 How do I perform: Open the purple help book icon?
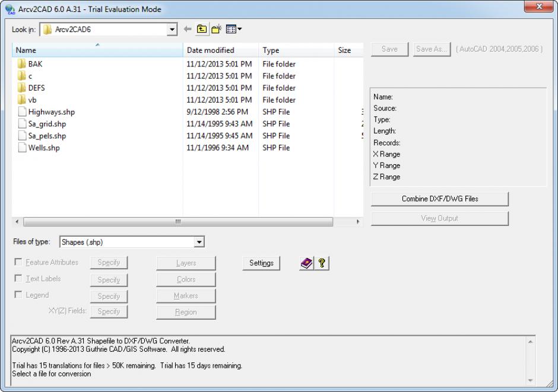click(x=306, y=263)
